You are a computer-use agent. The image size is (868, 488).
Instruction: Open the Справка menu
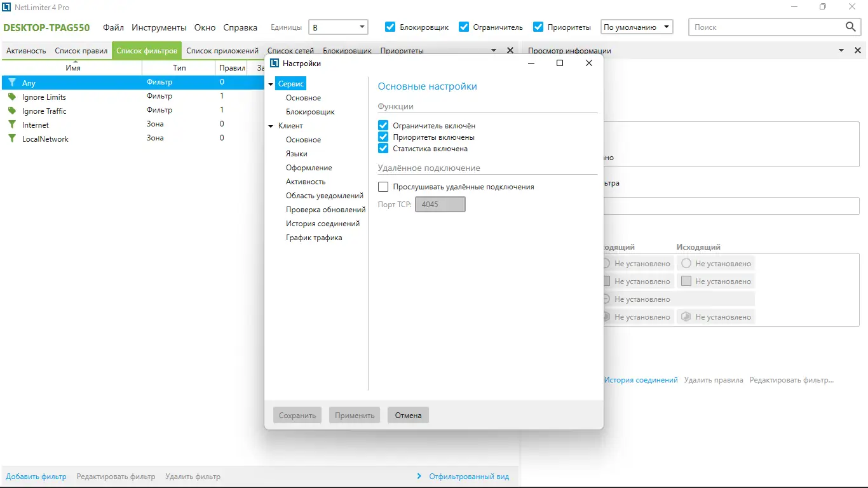pos(240,27)
